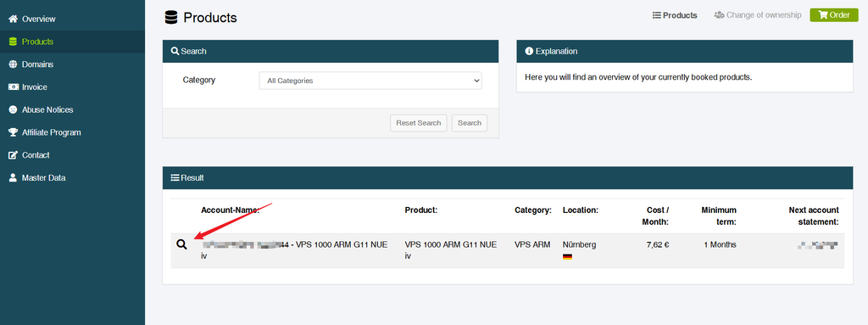Click the Contact edit icon in sidebar
The image size is (868, 325).
click(14, 155)
